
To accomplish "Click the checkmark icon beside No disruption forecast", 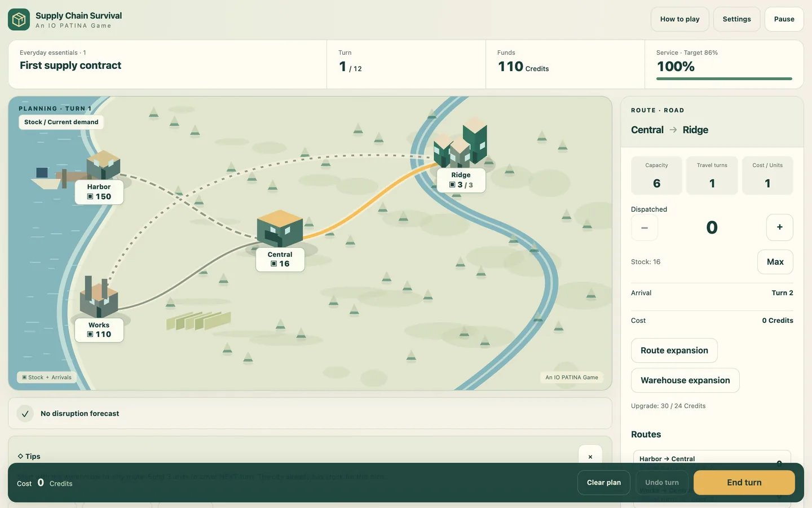I will point(25,414).
